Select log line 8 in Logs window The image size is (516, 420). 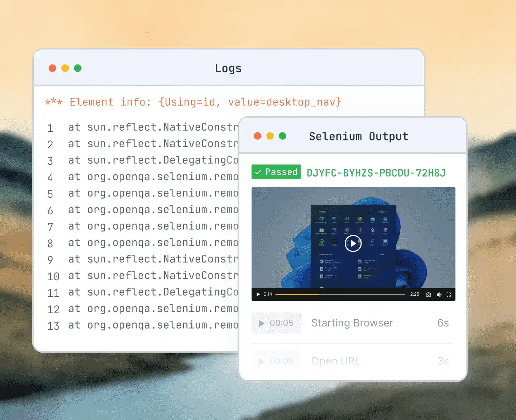[x=143, y=243]
